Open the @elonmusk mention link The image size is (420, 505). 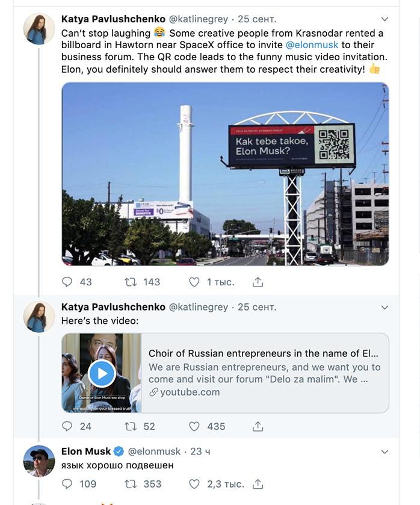coord(312,45)
